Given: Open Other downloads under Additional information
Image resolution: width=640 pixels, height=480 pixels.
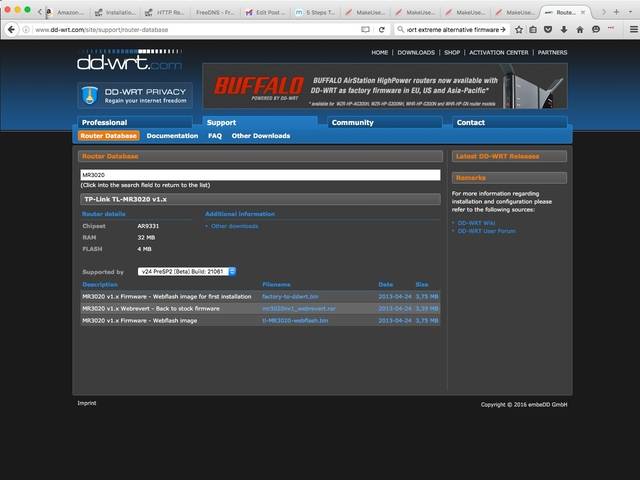Looking at the screenshot, I should 234,226.
